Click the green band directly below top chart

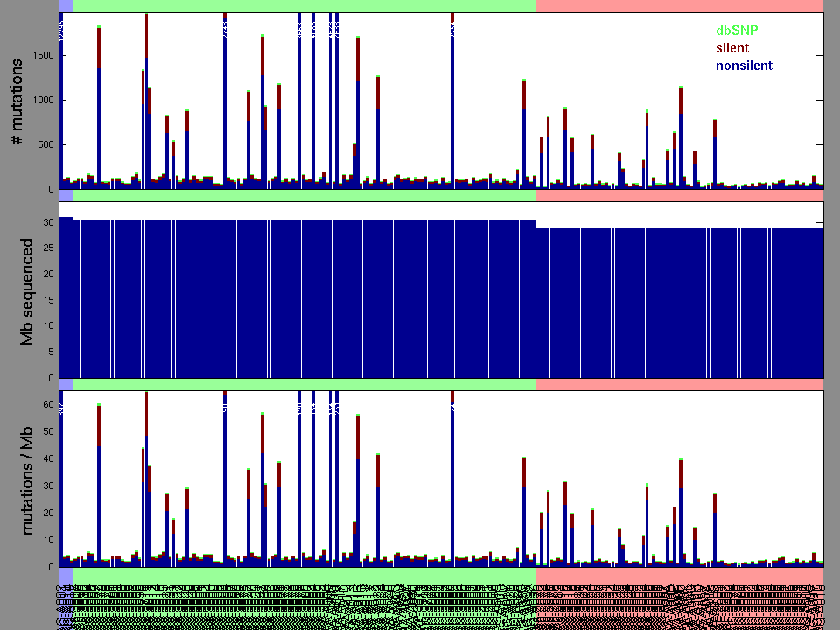[304, 197]
